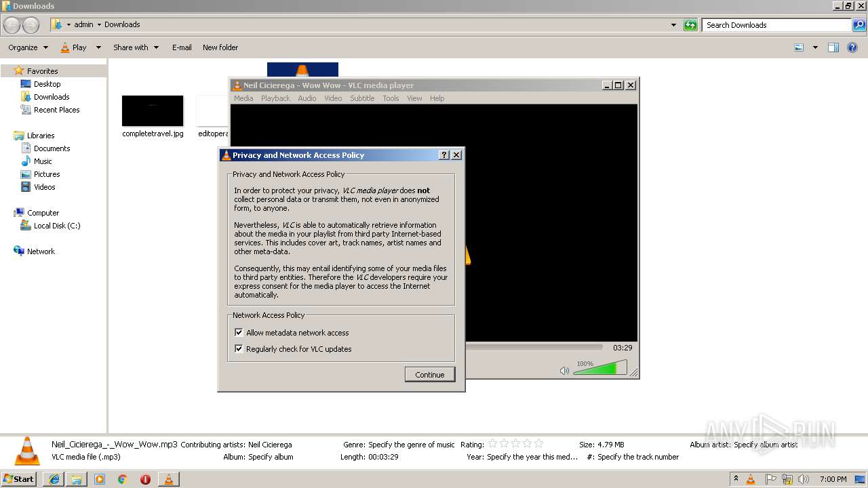Select Libraries in navigation pane
This screenshot has height=488, width=868.
tap(41, 136)
